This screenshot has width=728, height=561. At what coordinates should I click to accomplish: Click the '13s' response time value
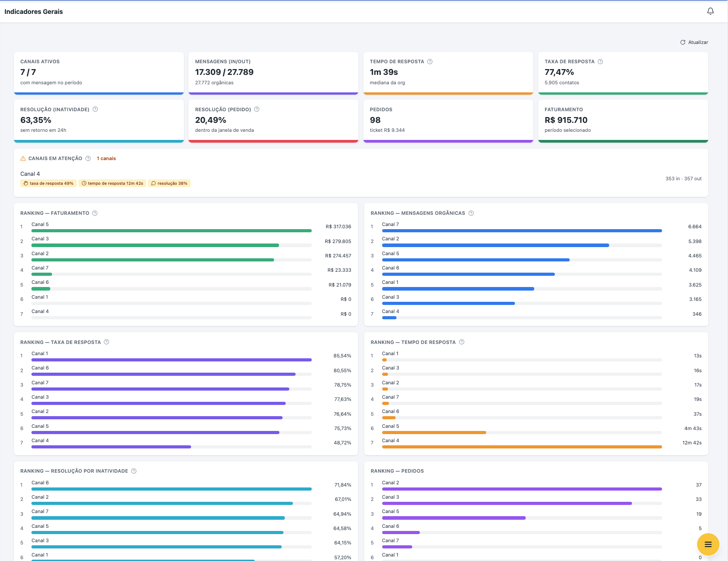point(698,356)
